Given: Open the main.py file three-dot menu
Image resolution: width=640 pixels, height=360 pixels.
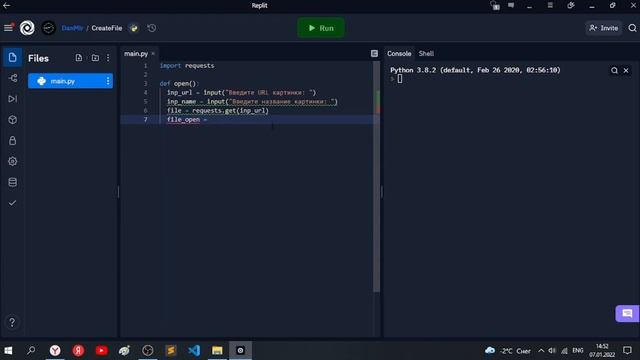Looking at the screenshot, I should pyautogui.click(x=108, y=81).
